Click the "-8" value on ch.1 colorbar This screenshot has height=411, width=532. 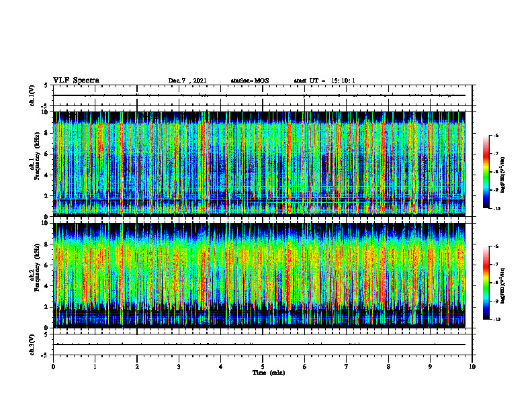(496, 172)
